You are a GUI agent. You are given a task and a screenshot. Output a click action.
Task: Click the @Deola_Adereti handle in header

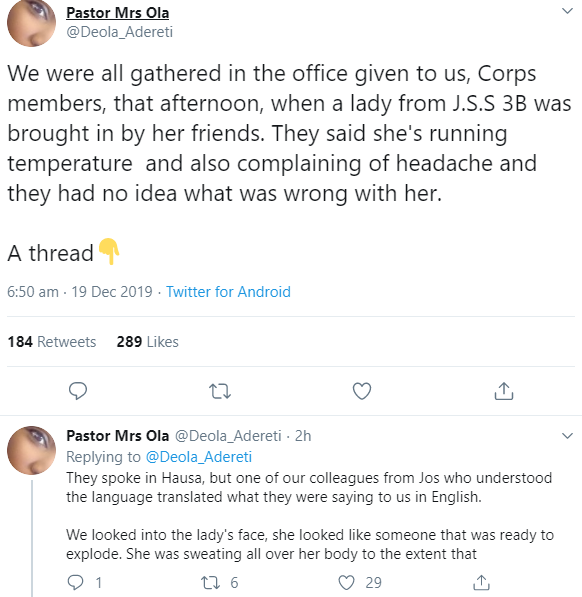click(120, 32)
